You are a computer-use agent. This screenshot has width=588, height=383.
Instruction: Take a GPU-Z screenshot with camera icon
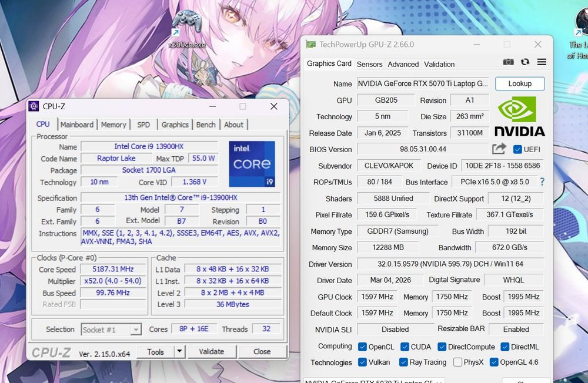(x=508, y=62)
